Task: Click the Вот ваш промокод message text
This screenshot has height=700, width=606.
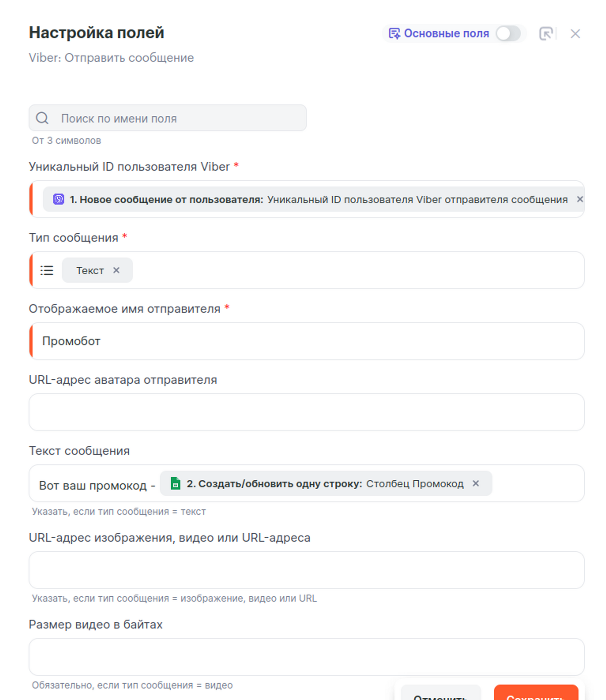Action: pos(93,486)
